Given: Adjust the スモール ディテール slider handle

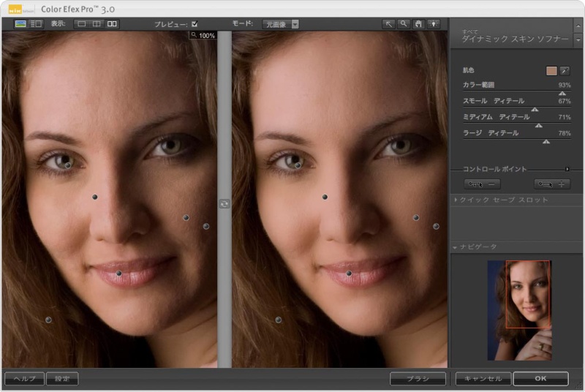Looking at the screenshot, I should click(535, 109).
